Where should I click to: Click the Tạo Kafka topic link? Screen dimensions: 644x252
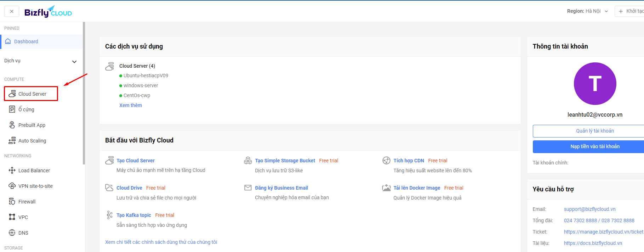coord(134,215)
